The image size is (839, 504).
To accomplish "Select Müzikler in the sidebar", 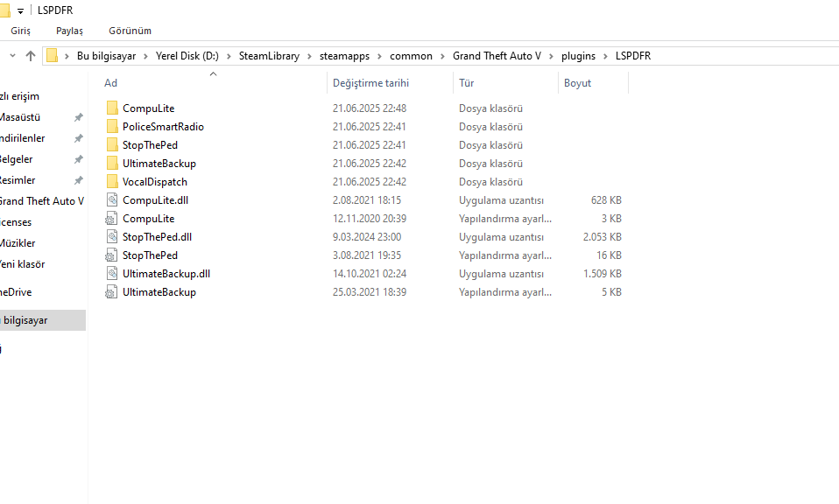I will point(18,243).
